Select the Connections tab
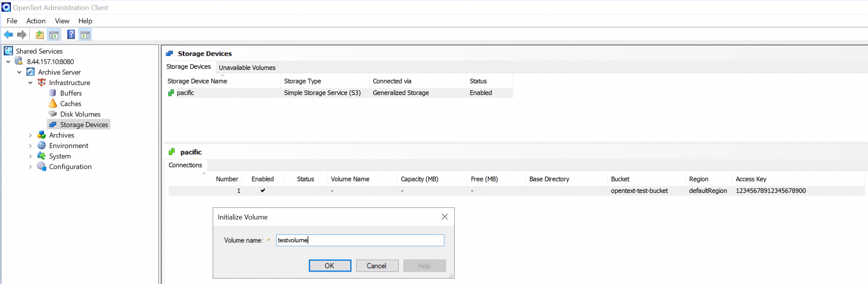Image resolution: width=868 pixels, height=284 pixels. [x=185, y=165]
